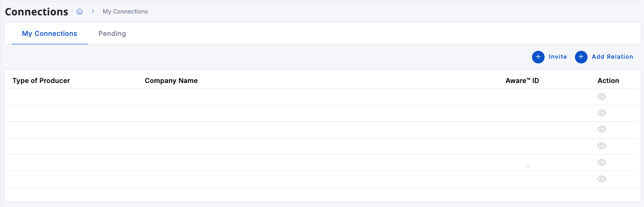View first connection via eye icon
Image resolution: width=644 pixels, height=207 pixels.
pyautogui.click(x=602, y=97)
